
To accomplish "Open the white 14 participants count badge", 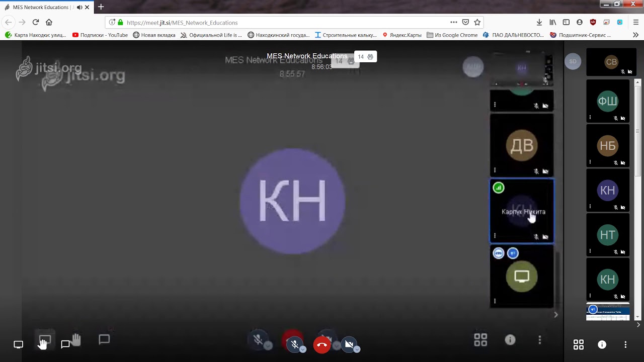I will pos(365,57).
